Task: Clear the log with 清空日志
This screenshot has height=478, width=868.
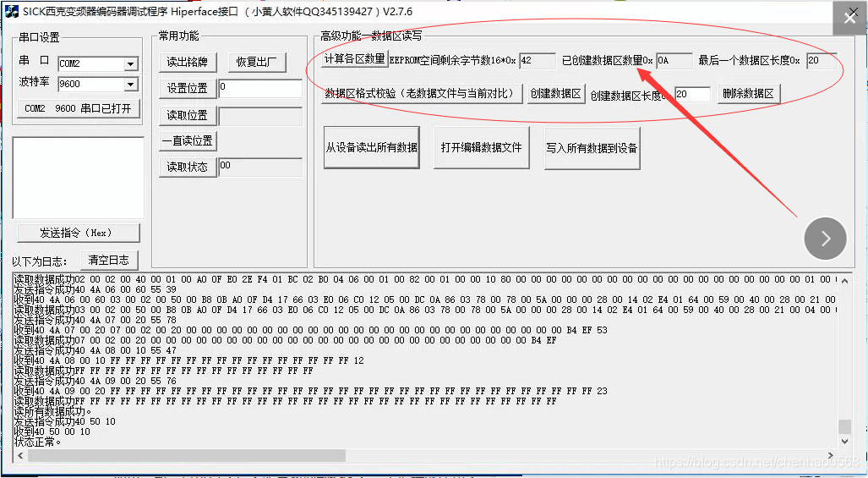Action: point(109,261)
